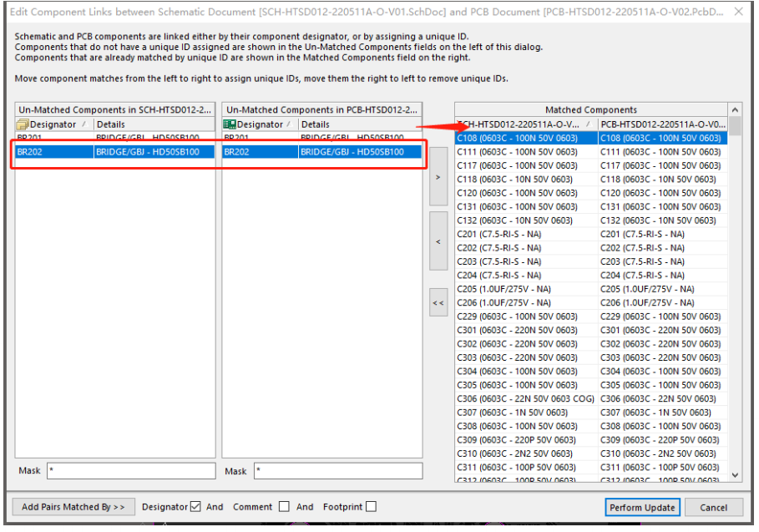Click the move left arrow button

[x=438, y=241]
